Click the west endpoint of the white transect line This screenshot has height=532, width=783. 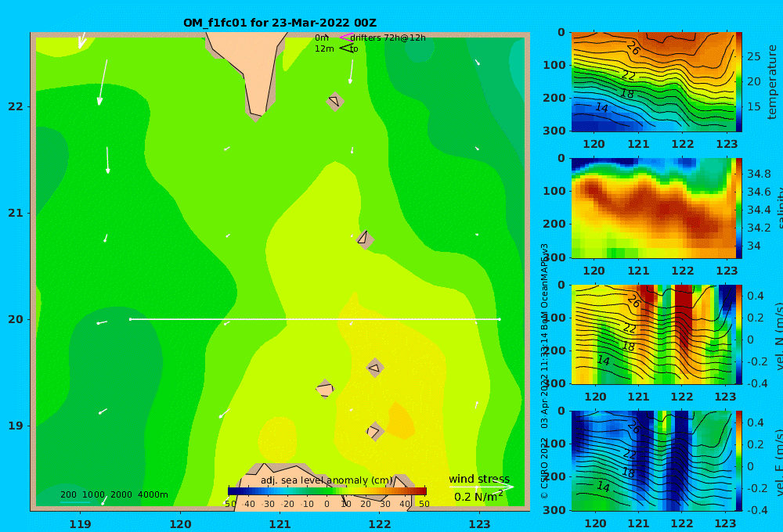pos(130,319)
